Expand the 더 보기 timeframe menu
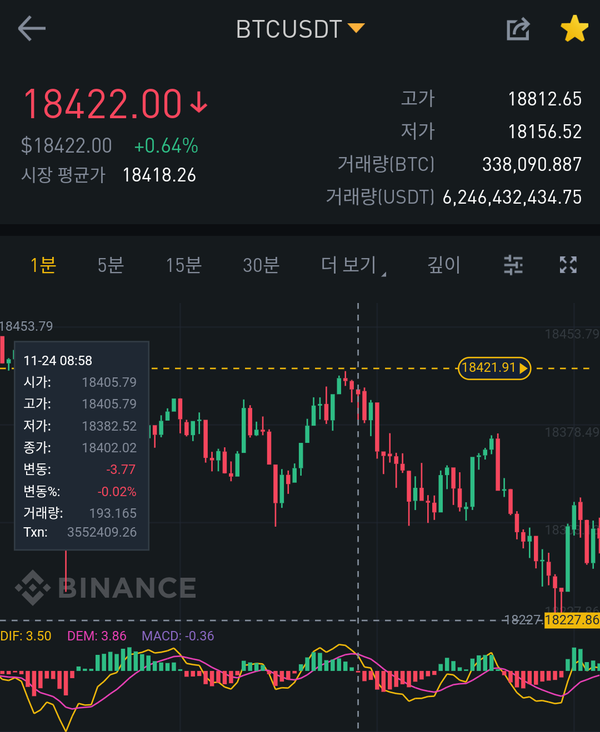This screenshot has width=600, height=732. pos(353,265)
